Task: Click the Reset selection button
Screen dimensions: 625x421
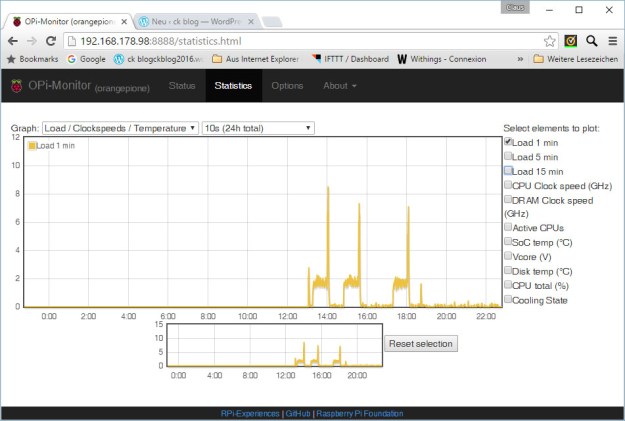Action: (421, 344)
